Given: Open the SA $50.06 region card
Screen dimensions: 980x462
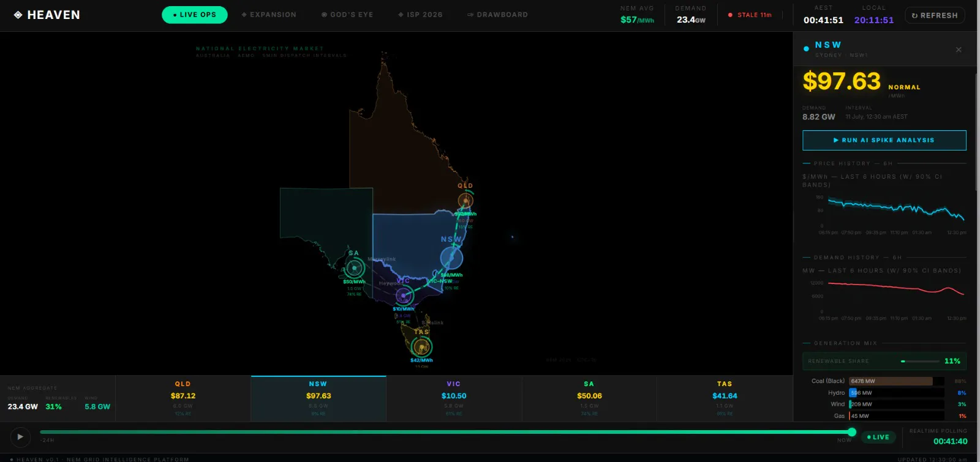Looking at the screenshot, I should (x=589, y=398).
